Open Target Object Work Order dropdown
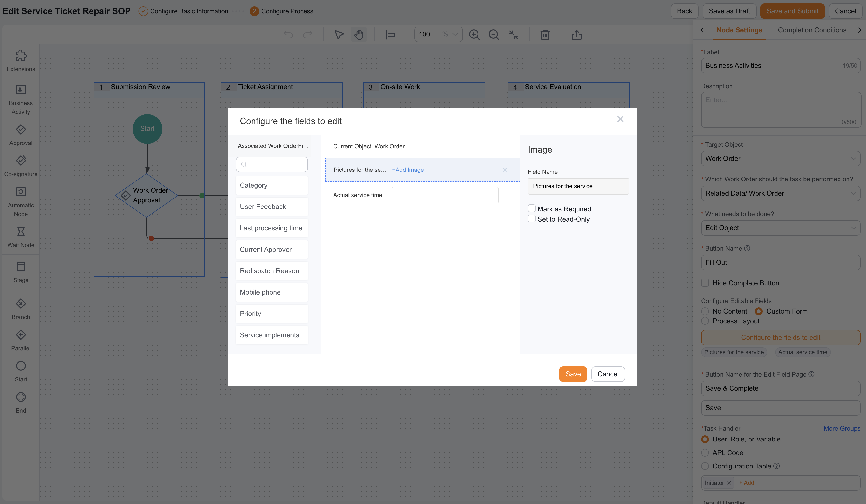This screenshot has width=866, height=504. point(780,158)
